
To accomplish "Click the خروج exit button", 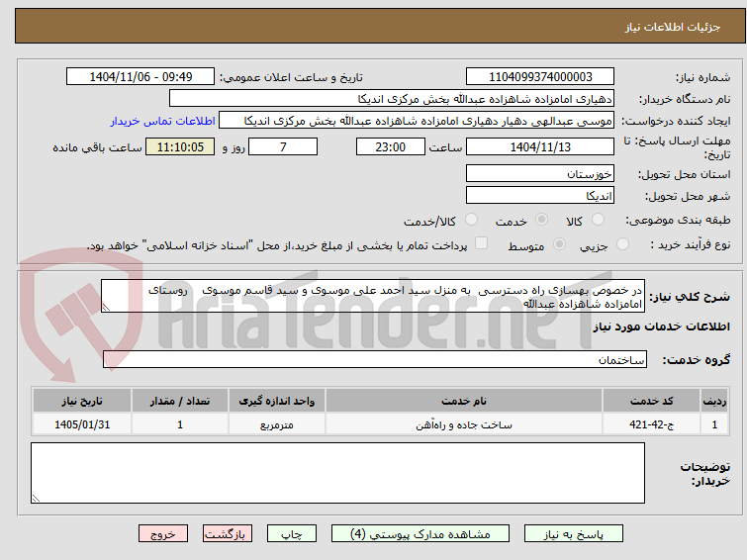I will click(163, 534).
